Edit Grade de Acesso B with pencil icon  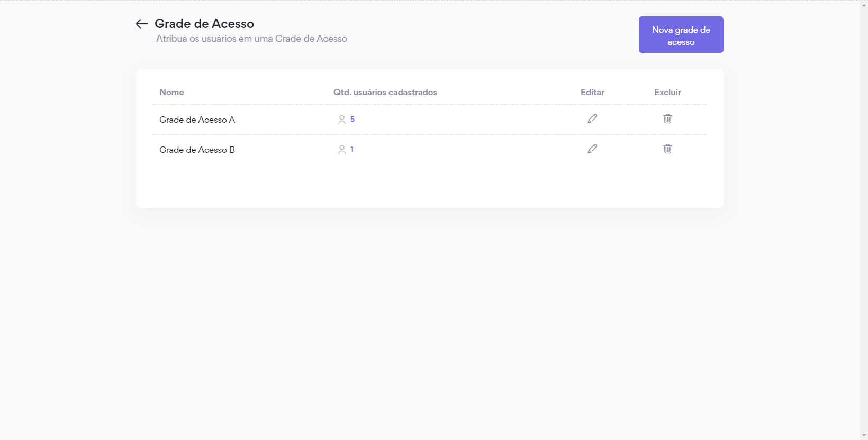[592, 149]
